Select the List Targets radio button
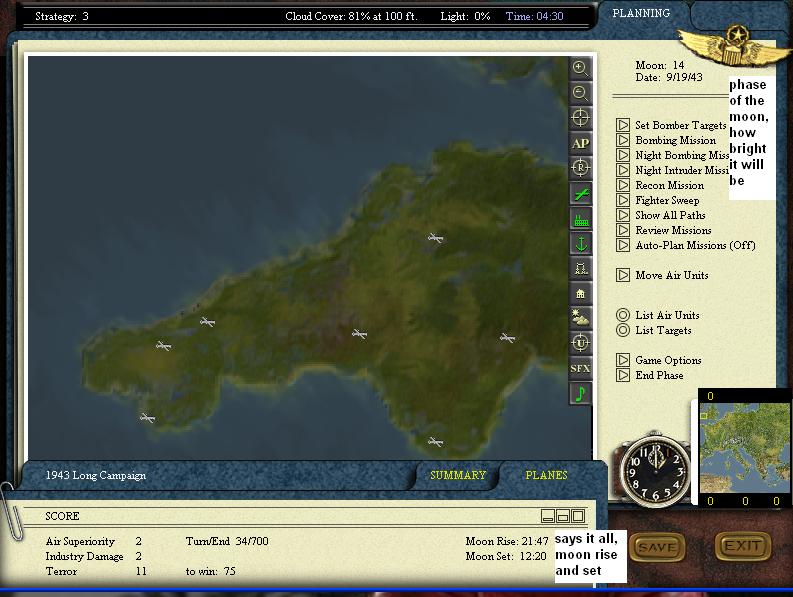 [x=623, y=330]
